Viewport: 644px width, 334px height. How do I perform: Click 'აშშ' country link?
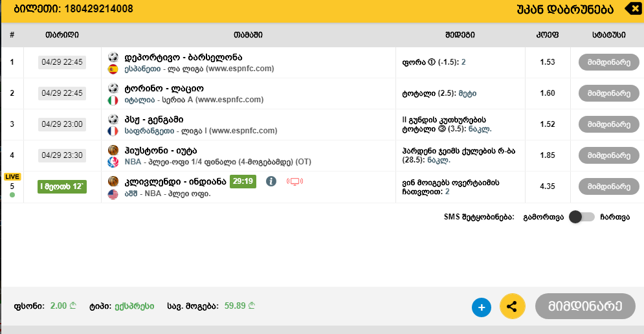[131, 193]
